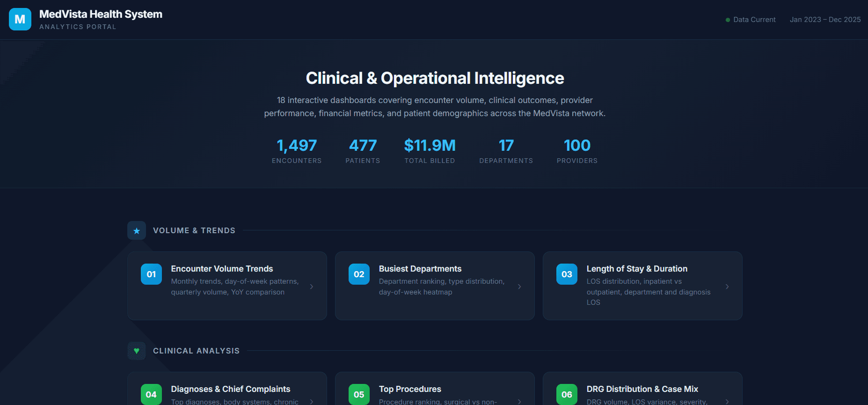Screen dimensions: 868x405
Task: Open the Length of Stay & Duration title
Action: pyautogui.click(x=637, y=269)
